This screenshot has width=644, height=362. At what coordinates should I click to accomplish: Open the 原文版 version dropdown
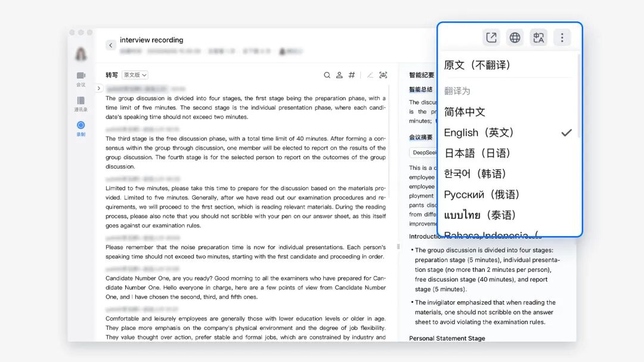135,75
